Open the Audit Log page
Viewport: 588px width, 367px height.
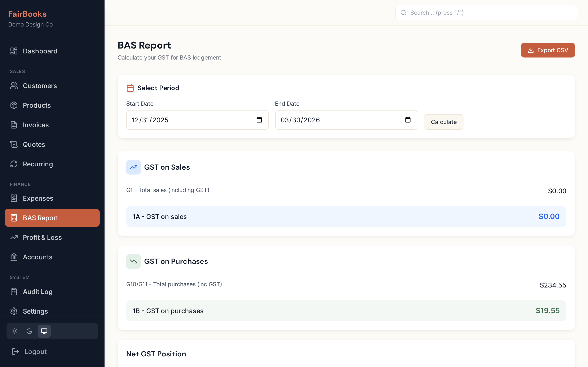point(38,292)
